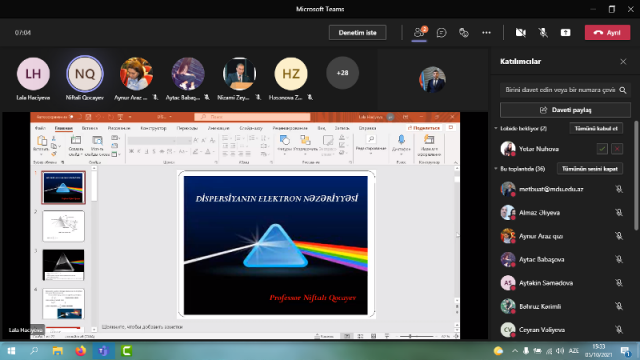Click the share content icon
Screen dimensions: 640x360
[x=565, y=33]
